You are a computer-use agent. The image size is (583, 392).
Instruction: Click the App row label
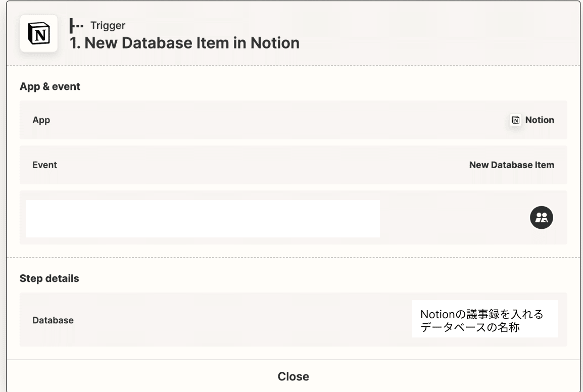tap(41, 120)
